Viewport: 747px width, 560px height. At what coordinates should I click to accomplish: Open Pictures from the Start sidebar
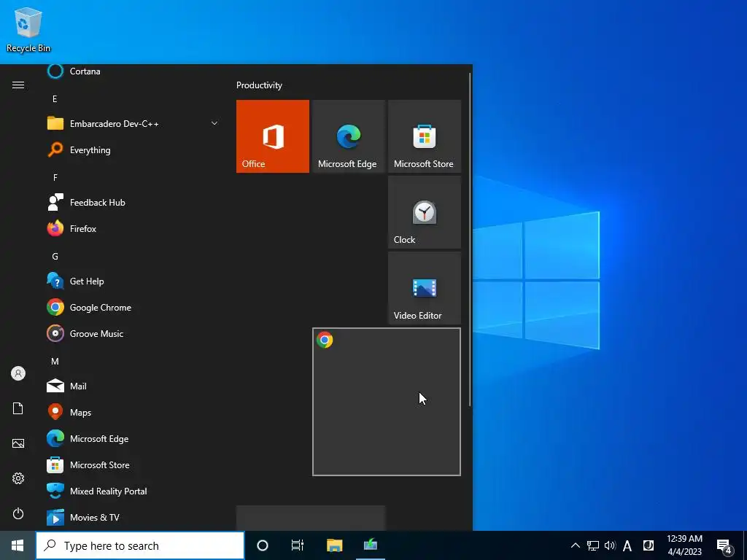click(18, 443)
